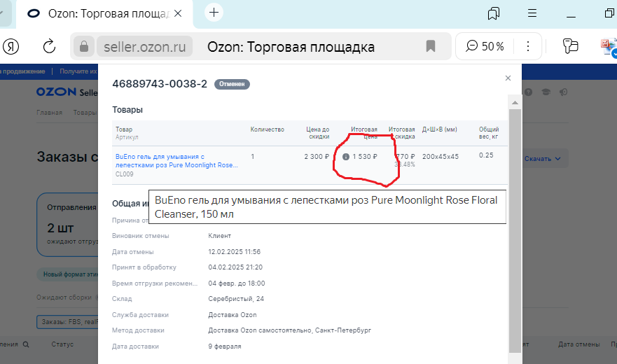View site security lock info
Image resolution: width=617 pixels, height=364 pixels.
pos(84,46)
